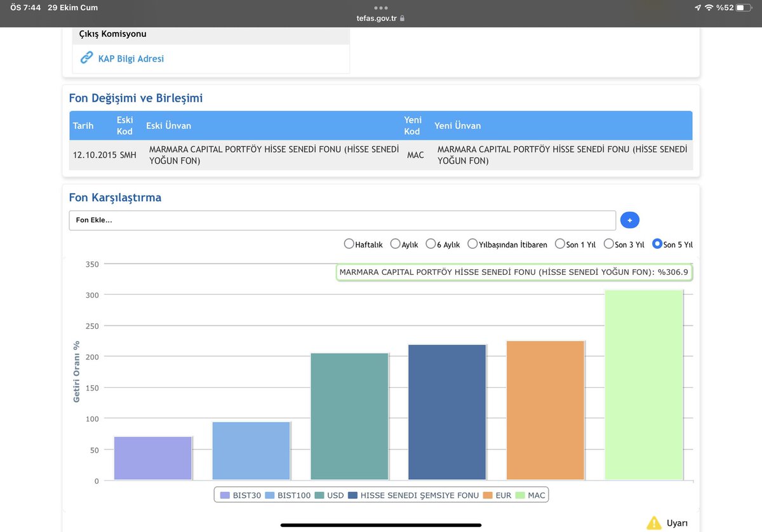
Task: Click the blue plus button to add fund
Action: pos(630,220)
